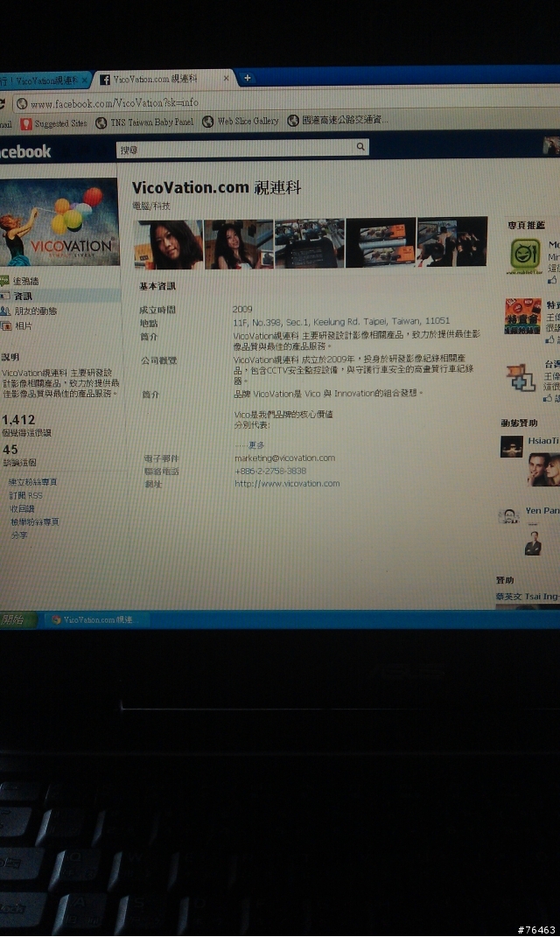Image resolution: width=560 pixels, height=937 pixels.
Task: Open the 特賣會 recommended page thumbnail
Action: click(x=523, y=317)
